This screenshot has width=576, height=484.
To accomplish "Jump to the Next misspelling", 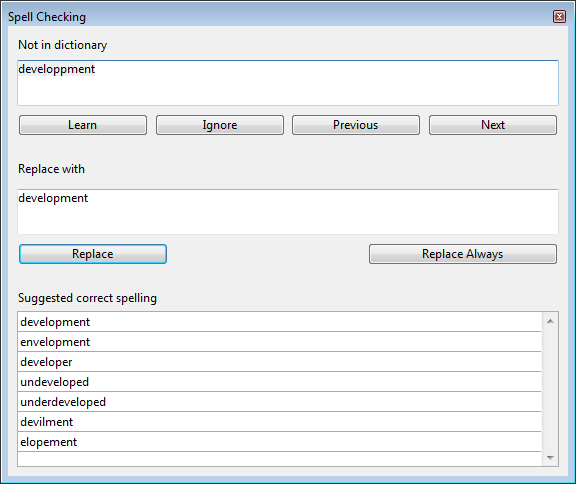I will point(493,125).
